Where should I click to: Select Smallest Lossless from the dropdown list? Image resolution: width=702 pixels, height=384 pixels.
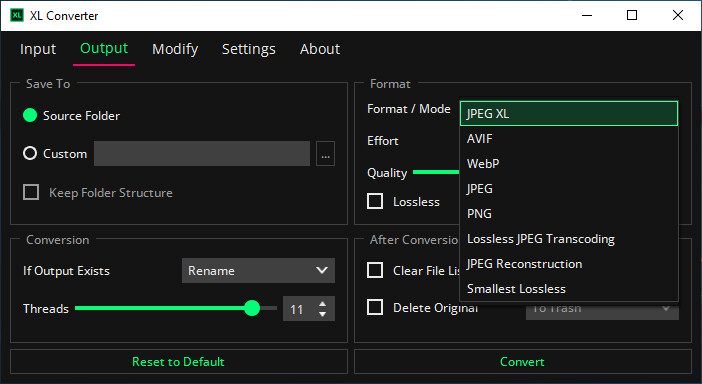(569, 289)
